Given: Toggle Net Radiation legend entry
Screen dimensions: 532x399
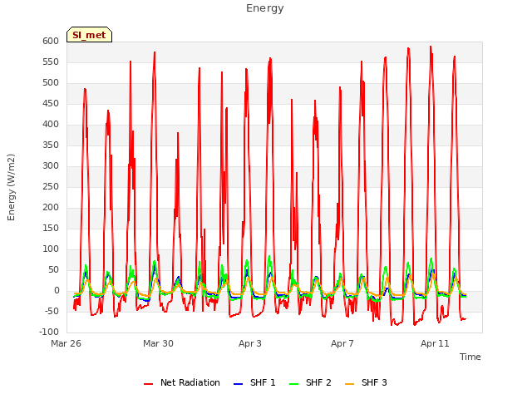Looking at the screenshot, I should (181, 382).
